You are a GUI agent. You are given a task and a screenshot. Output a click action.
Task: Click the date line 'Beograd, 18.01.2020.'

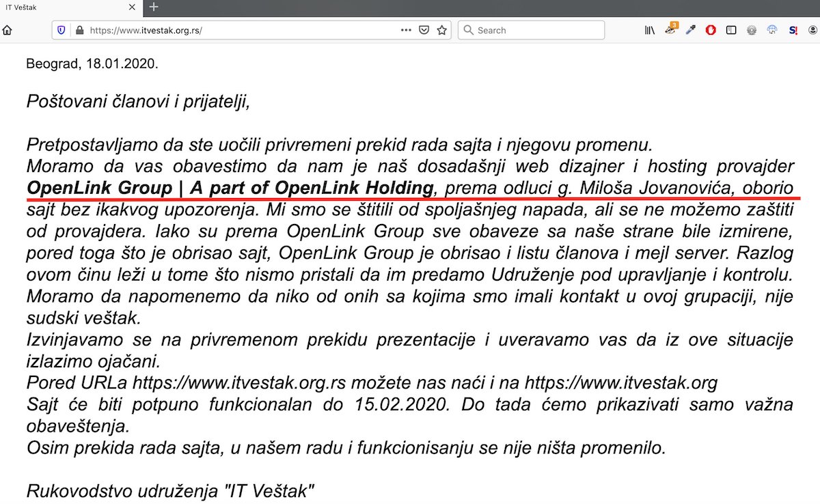(92, 65)
